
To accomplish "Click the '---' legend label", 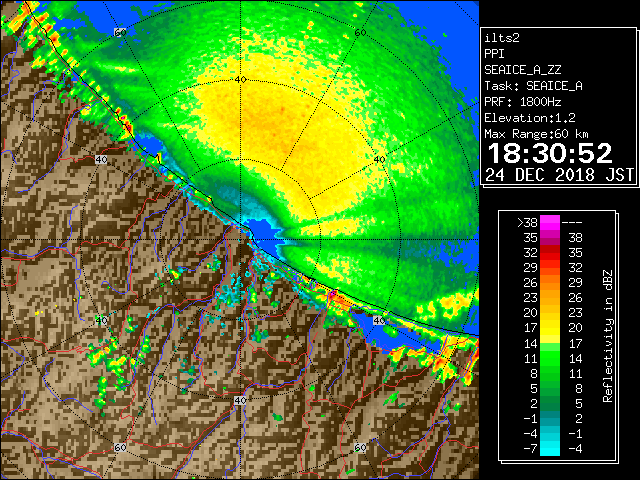I will [572, 222].
